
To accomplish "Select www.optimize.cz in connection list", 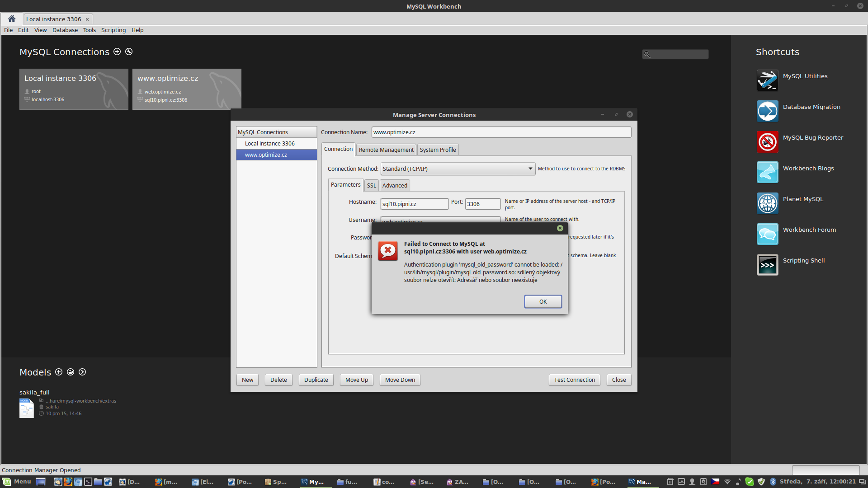I will click(276, 155).
